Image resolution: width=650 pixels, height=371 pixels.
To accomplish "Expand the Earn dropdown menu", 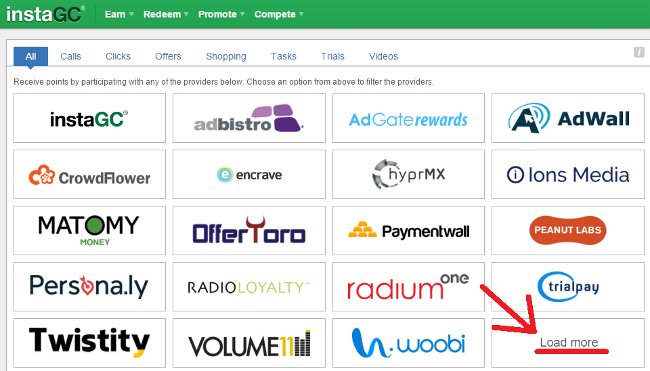I will (x=119, y=14).
